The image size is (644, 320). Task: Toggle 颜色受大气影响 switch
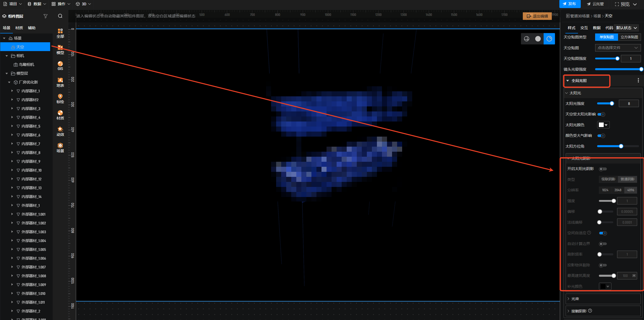pyautogui.click(x=601, y=136)
